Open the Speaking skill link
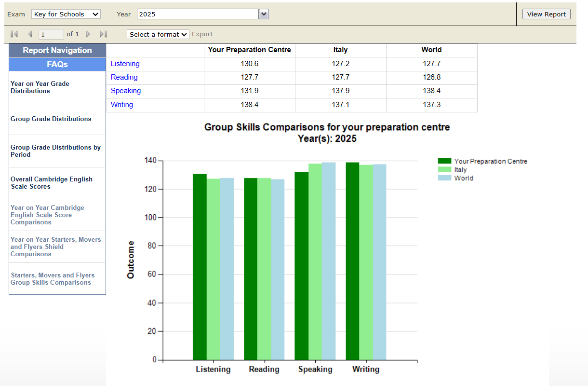Screen dimensions: 588x386 [126, 91]
